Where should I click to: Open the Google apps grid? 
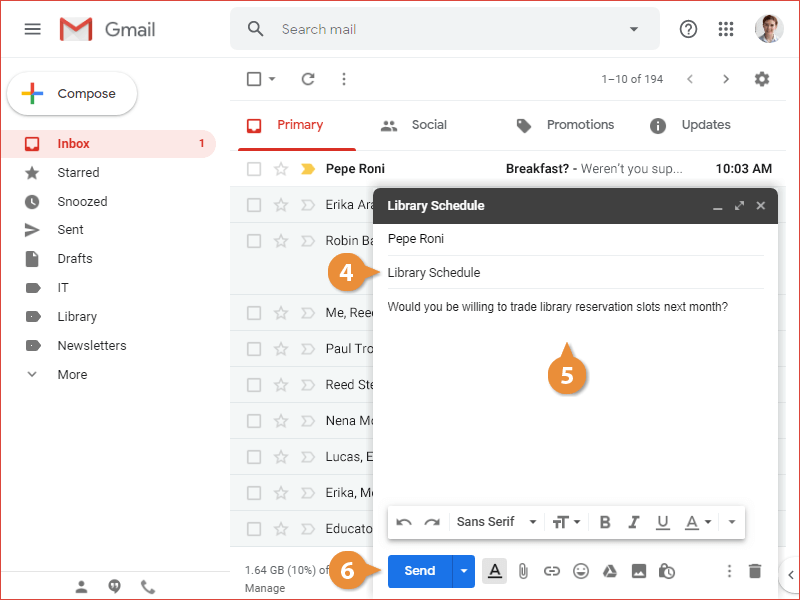pyautogui.click(x=726, y=29)
